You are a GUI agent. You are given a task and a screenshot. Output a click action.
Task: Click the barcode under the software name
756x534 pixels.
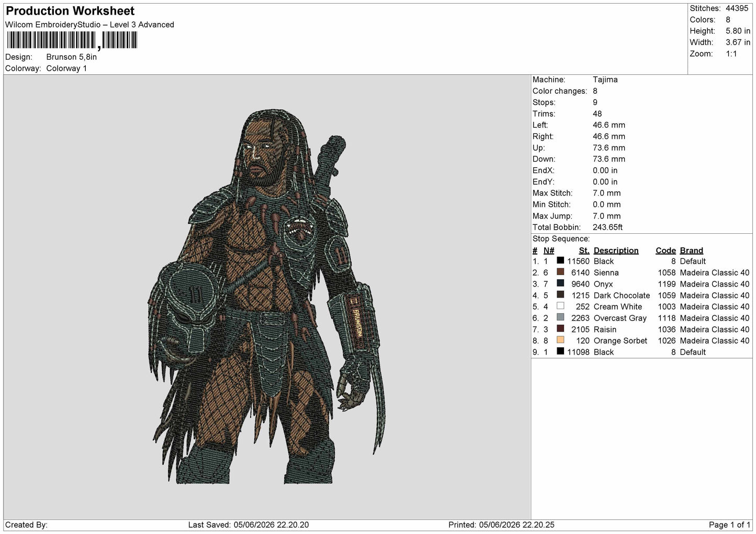tap(72, 40)
